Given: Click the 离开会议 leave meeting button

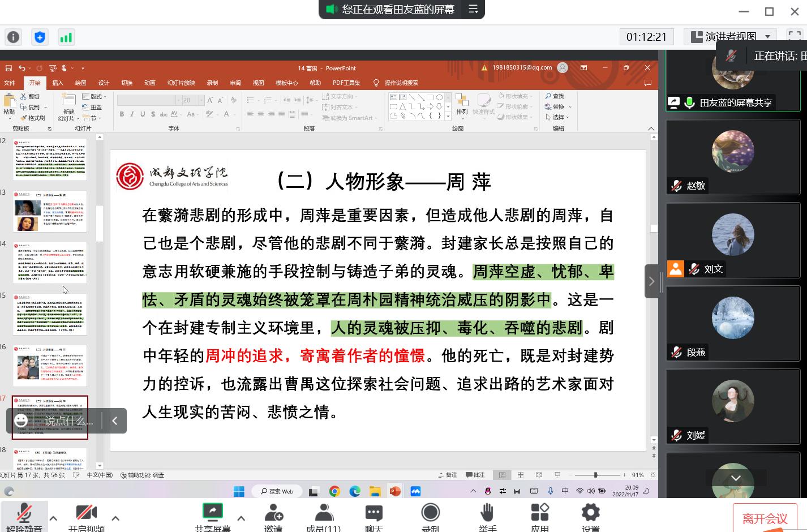Looking at the screenshot, I should point(765,518).
